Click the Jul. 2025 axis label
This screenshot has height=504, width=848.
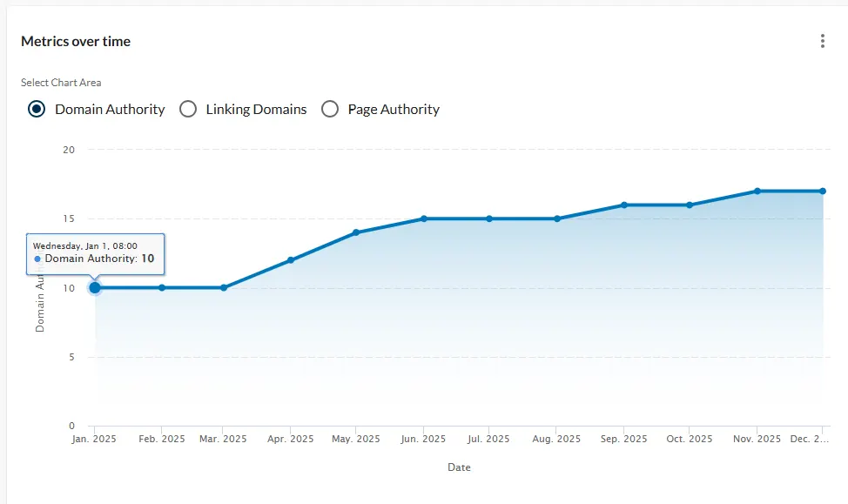(x=487, y=439)
